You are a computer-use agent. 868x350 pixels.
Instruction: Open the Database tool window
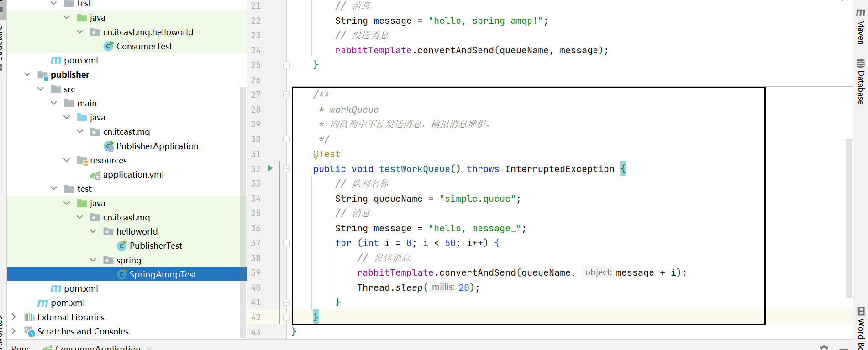pyautogui.click(x=861, y=82)
